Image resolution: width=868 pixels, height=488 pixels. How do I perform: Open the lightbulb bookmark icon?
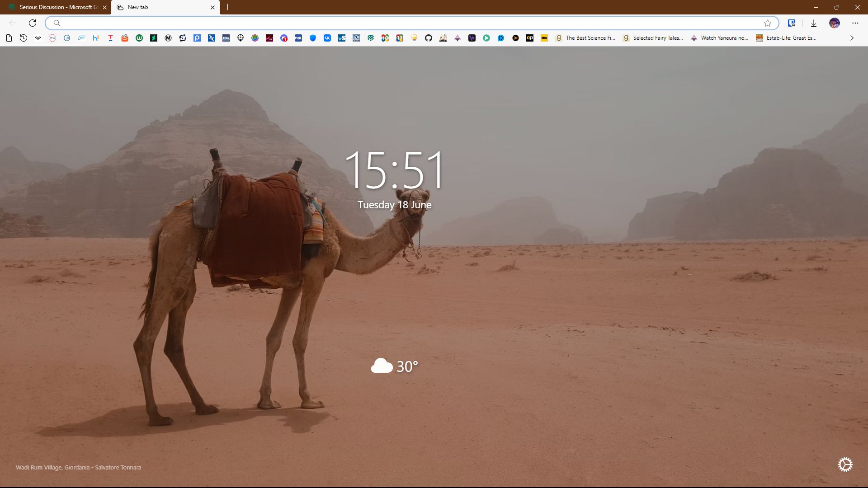414,38
